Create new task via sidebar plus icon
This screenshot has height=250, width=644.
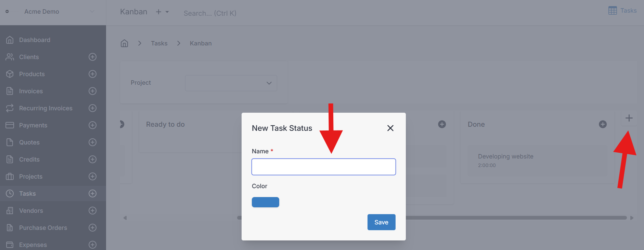click(x=92, y=194)
